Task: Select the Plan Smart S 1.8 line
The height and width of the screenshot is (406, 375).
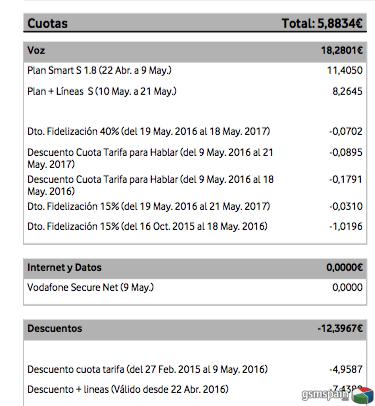Action: [195, 70]
